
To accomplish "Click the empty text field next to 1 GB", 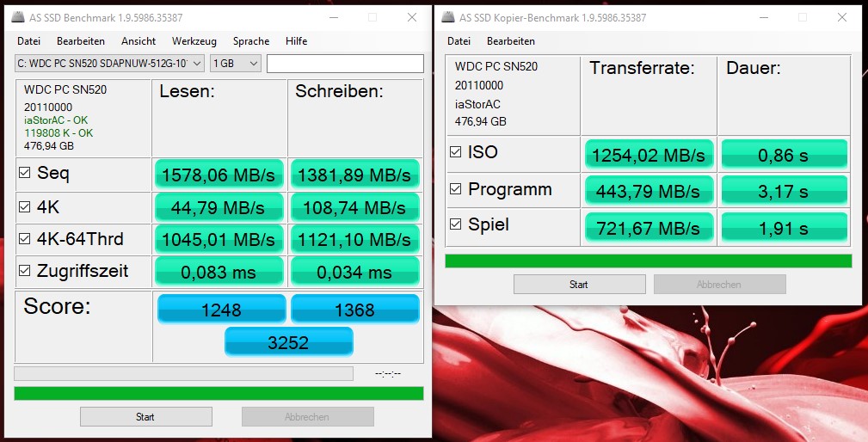I will pyautogui.click(x=346, y=64).
